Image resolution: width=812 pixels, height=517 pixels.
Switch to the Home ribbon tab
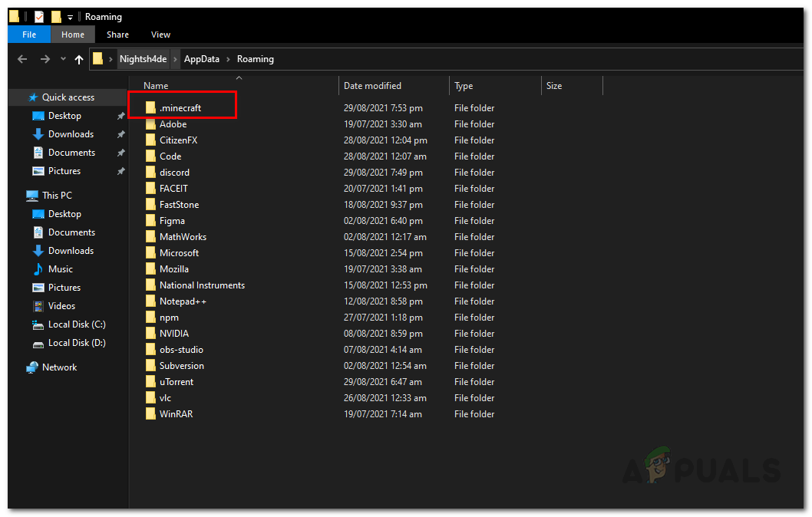tap(72, 35)
